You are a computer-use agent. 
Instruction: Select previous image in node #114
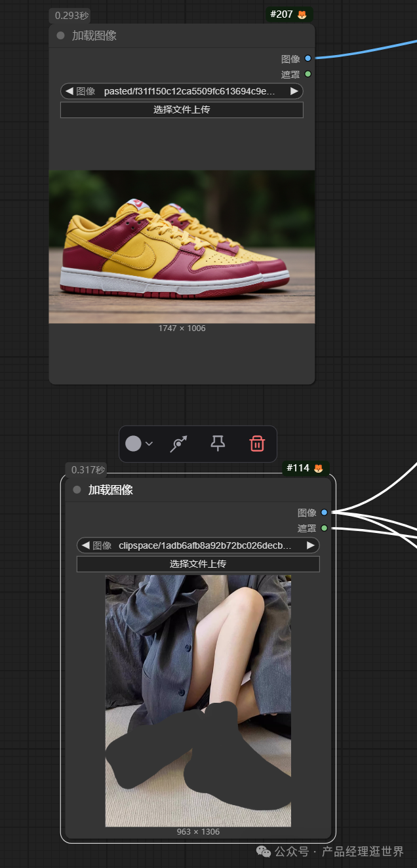pos(85,545)
